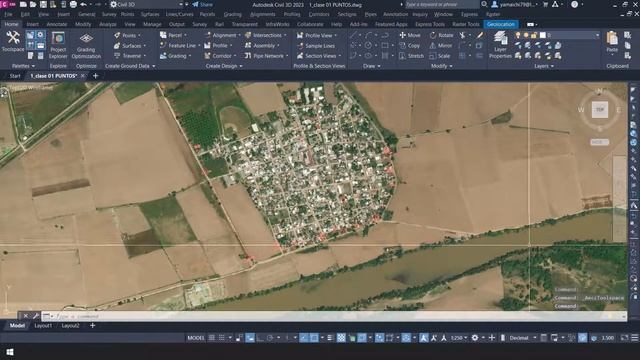Select the Mirror tool

click(x=441, y=45)
